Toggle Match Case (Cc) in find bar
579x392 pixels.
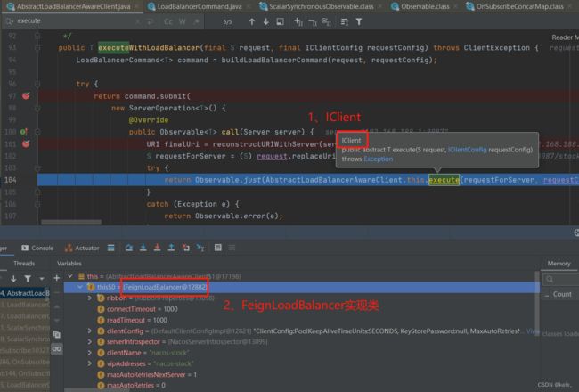pyautogui.click(x=168, y=21)
